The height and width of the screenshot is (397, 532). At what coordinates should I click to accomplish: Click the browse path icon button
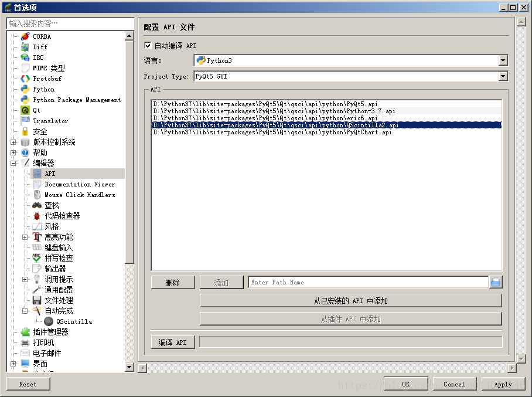[496, 282]
